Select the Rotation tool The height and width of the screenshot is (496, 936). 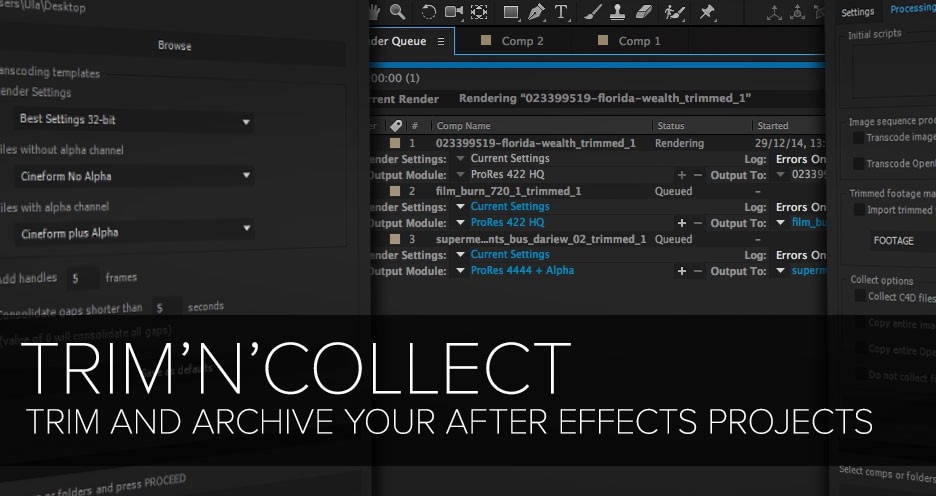(428, 12)
